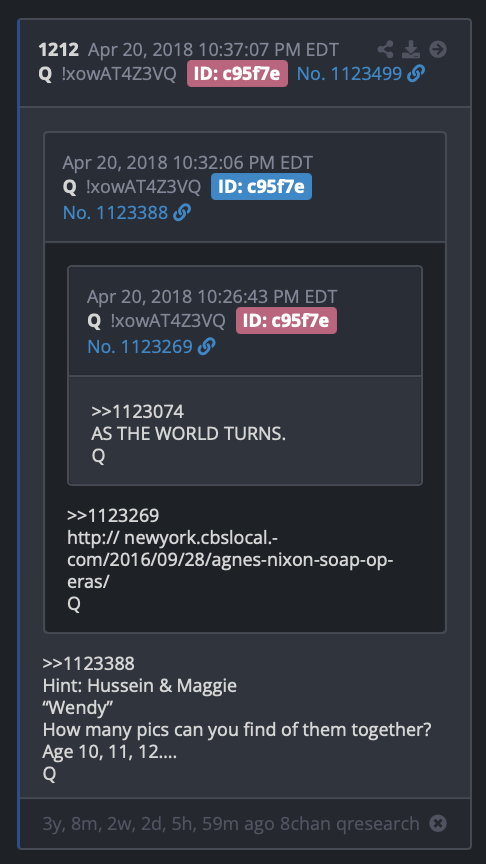Screen dimensions: 486x864
Task: Click the circled X icon in footer
Action: (x=438, y=824)
